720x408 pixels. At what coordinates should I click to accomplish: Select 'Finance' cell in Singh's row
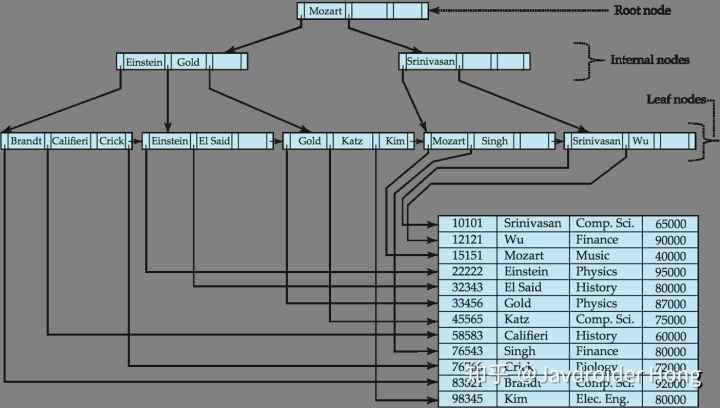click(x=597, y=351)
